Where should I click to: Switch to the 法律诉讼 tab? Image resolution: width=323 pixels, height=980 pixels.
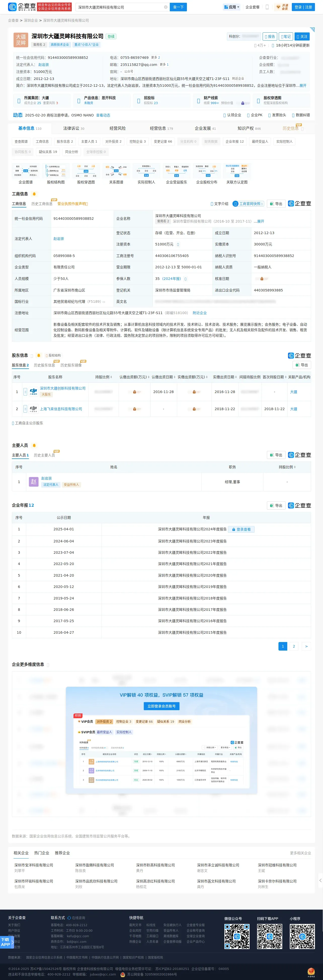coord(74,129)
